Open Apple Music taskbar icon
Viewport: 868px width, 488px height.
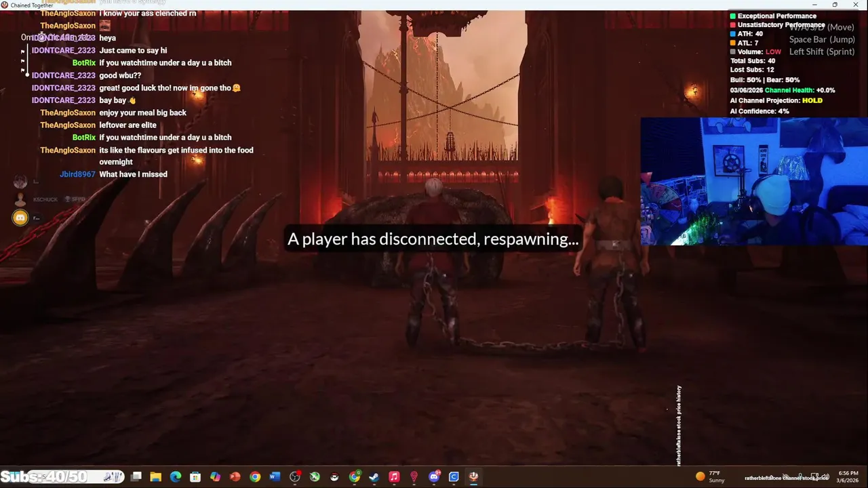[394, 476]
